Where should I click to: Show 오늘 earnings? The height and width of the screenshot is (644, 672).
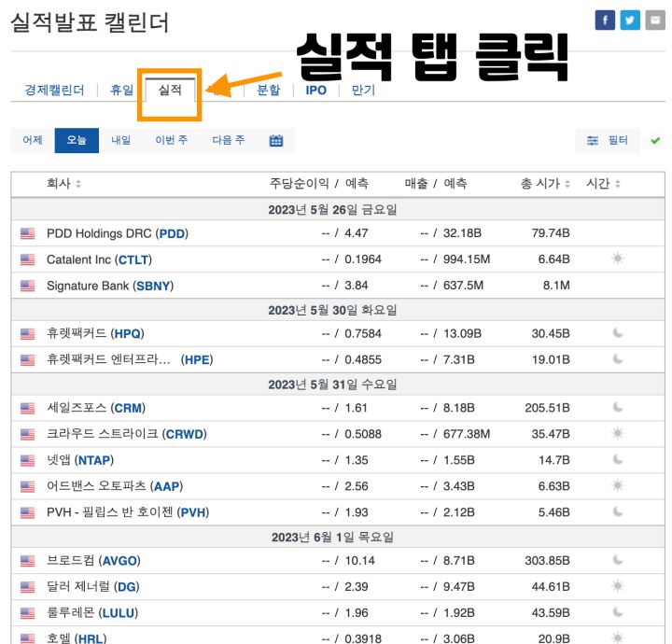77,140
